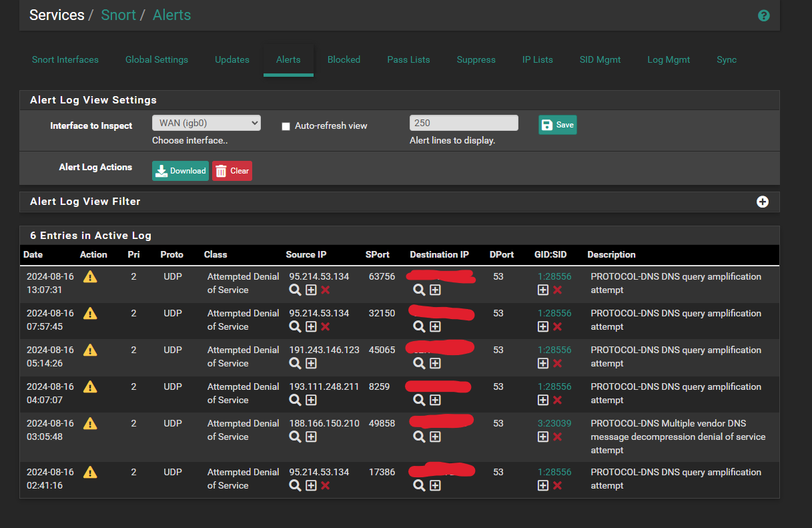Screen dimensions: 812x528
Task: Select the Alerts tab
Action: click(288, 59)
